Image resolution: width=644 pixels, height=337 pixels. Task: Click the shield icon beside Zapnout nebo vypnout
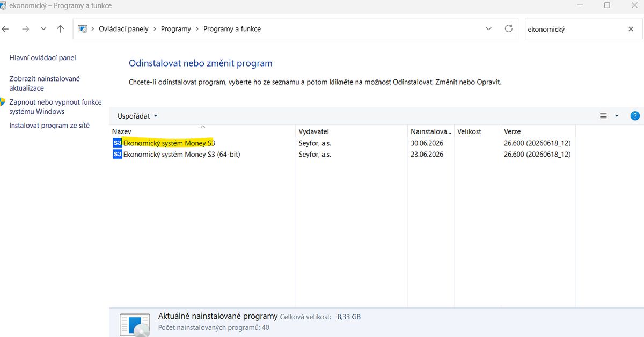3,102
